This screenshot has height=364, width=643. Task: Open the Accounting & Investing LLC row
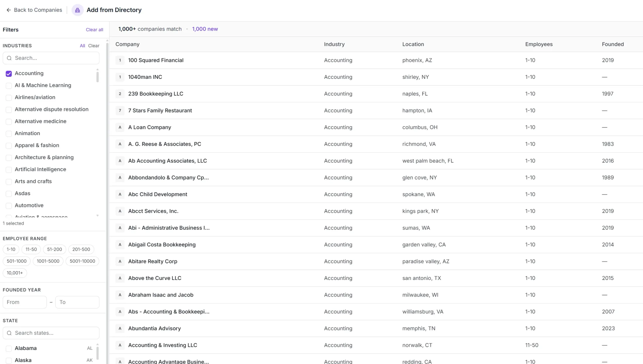click(x=376, y=345)
